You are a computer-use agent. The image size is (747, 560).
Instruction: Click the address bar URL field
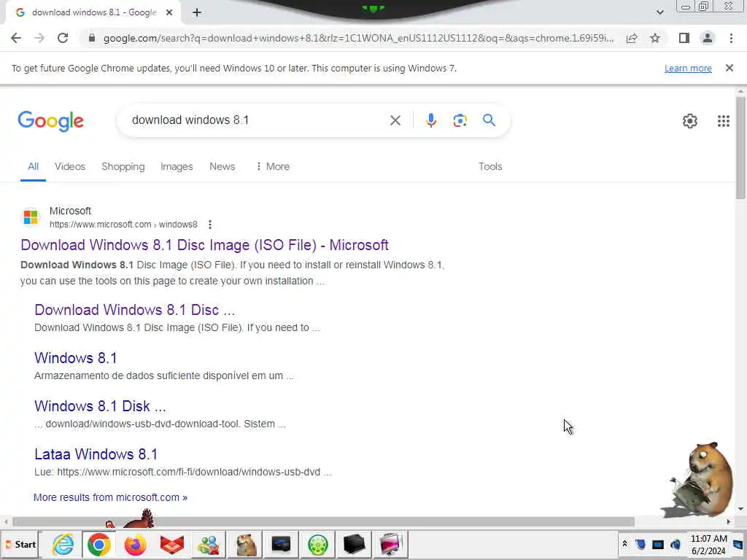358,38
